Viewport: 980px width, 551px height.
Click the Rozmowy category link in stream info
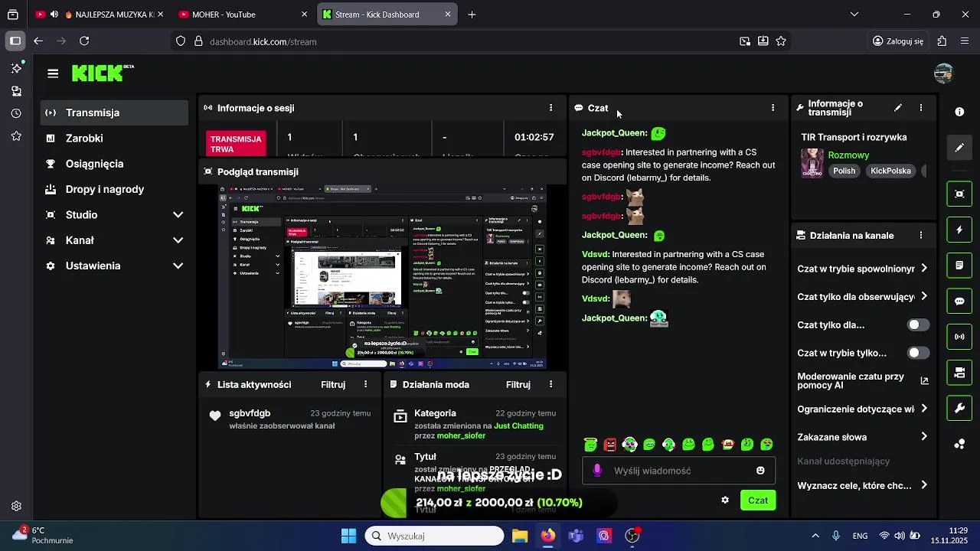point(848,155)
